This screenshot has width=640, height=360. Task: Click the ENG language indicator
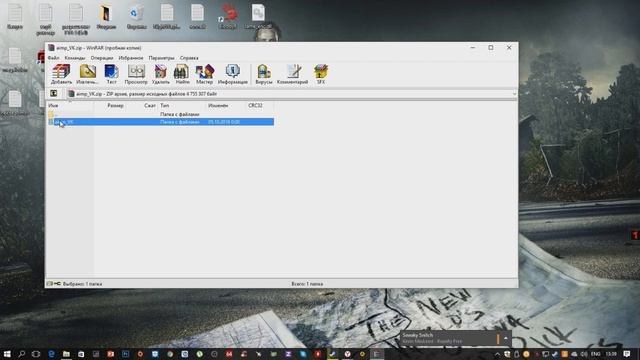596,353
